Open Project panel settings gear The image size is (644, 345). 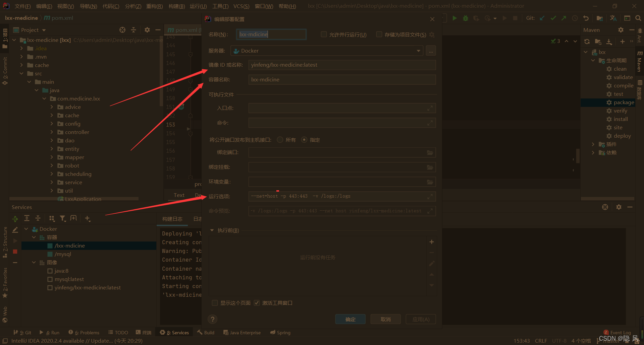(147, 30)
